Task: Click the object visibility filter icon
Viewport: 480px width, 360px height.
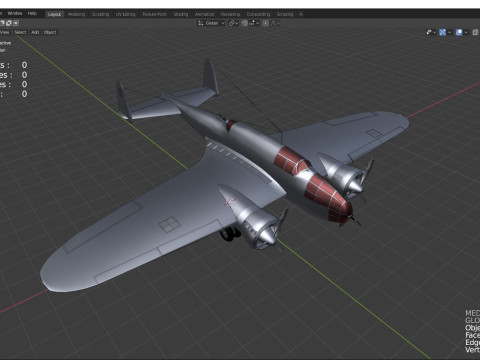Action: [x=429, y=32]
